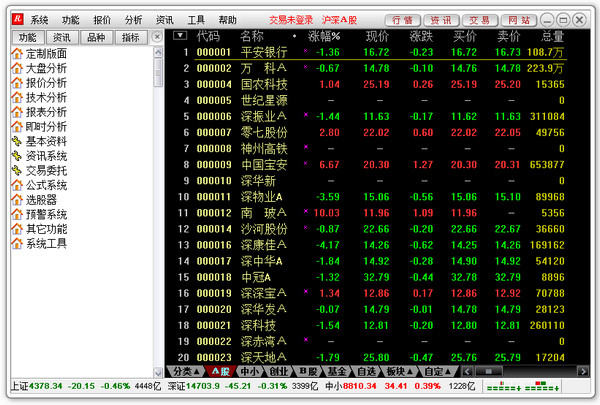Sort by the 现价 column header
Image resolution: width=600 pixels, height=405 pixels.
pos(377,36)
